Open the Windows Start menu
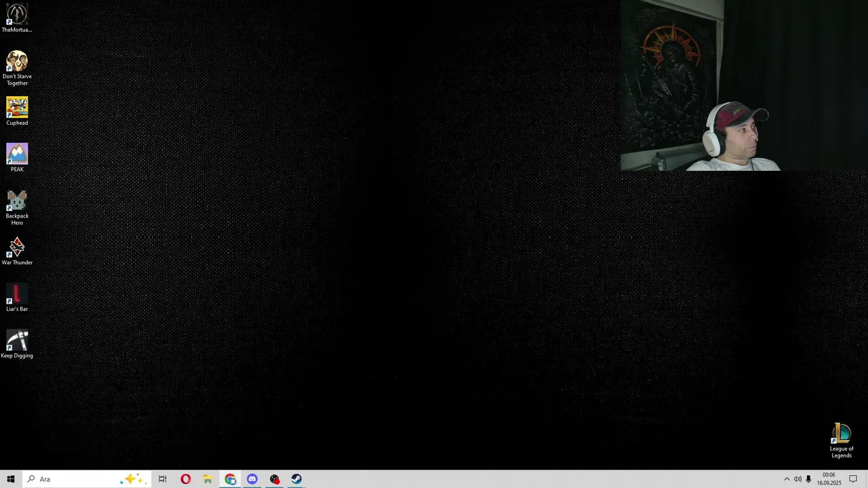 [10, 479]
